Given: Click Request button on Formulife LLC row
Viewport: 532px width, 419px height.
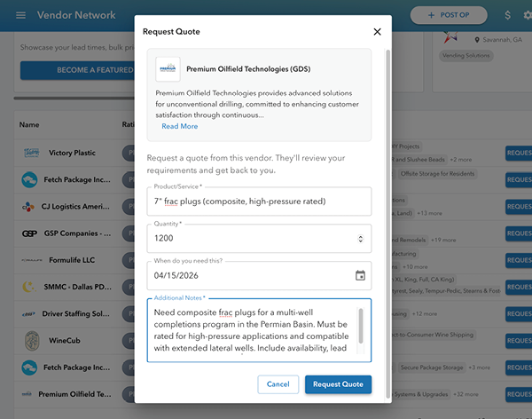Looking at the screenshot, I should (x=519, y=260).
